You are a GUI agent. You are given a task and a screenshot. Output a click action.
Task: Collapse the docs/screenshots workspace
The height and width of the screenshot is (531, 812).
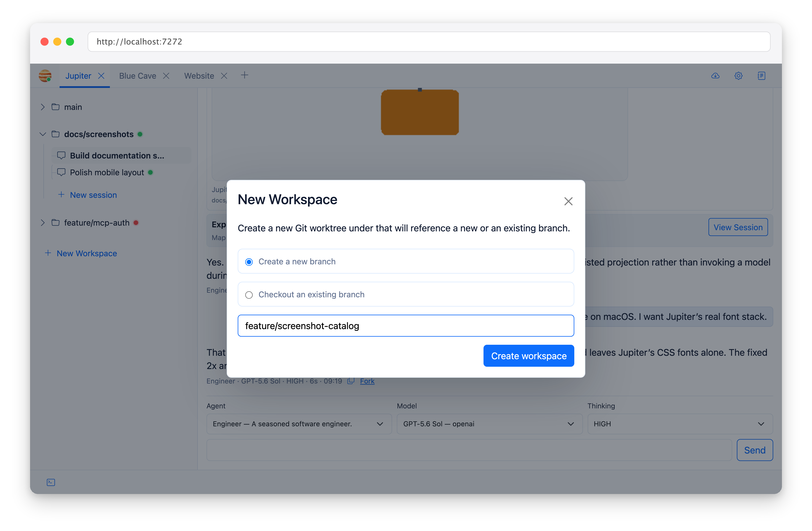click(43, 134)
